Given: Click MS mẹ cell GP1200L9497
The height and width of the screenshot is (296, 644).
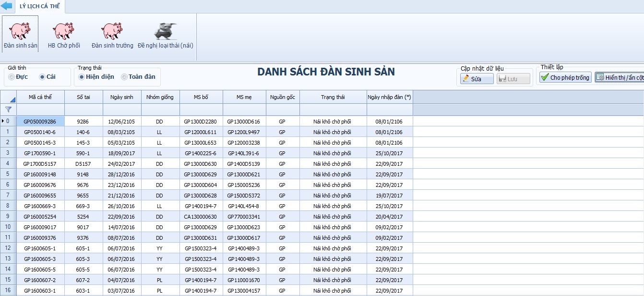Looking at the screenshot, I should point(244,132).
